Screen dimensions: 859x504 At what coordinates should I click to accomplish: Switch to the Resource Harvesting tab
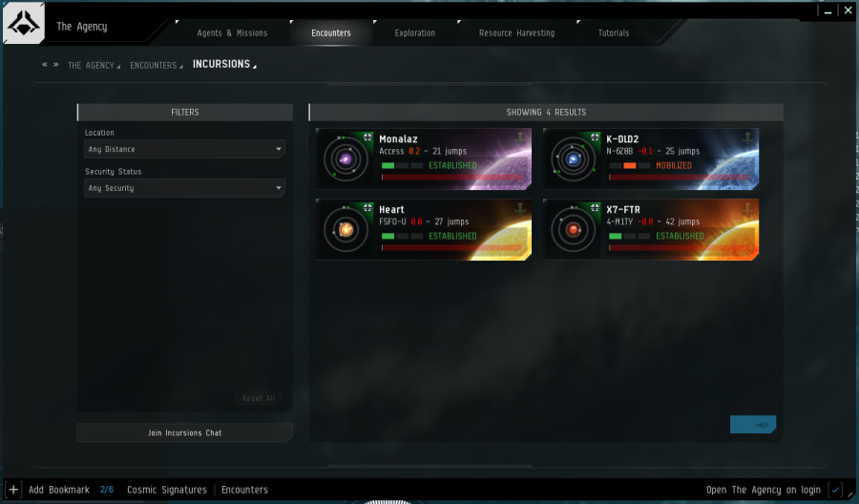point(516,32)
